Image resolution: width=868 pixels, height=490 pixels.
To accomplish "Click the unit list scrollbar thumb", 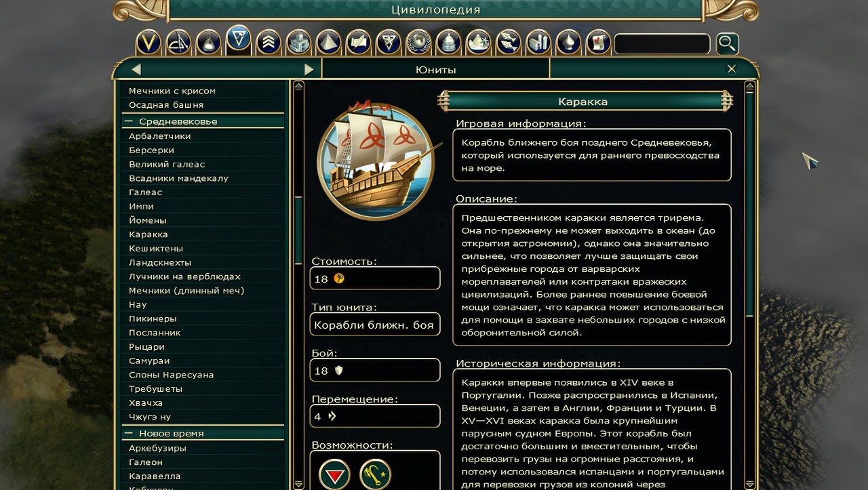I will tap(298, 230).
